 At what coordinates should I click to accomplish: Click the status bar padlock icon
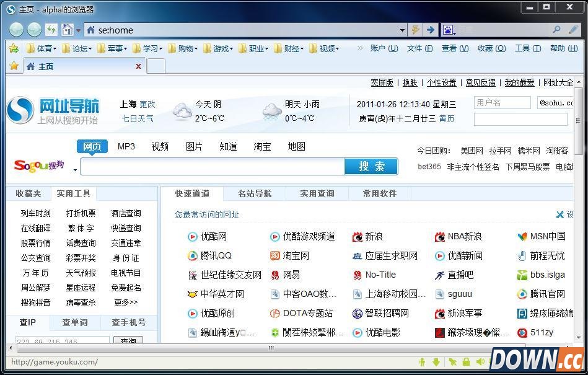pos(466,362)
